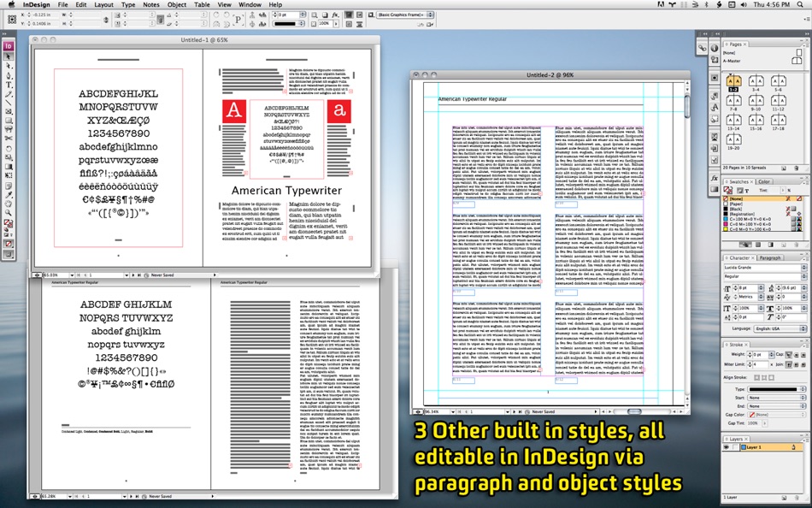The image size is (812, 508).
Task: Select spread 19-20 thumbnail in Pages
Action: click(733, 139)
